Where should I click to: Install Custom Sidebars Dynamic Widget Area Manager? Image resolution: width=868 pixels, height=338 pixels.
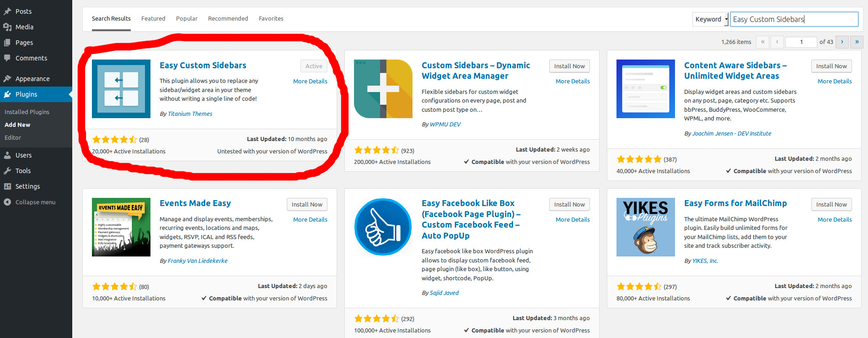569,66
